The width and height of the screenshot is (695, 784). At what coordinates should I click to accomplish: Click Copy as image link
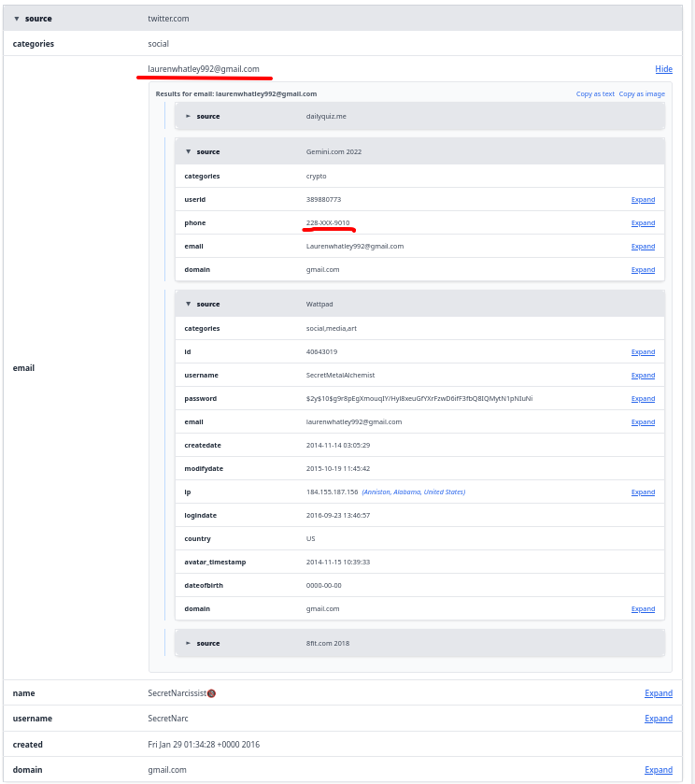click(642, 94)
